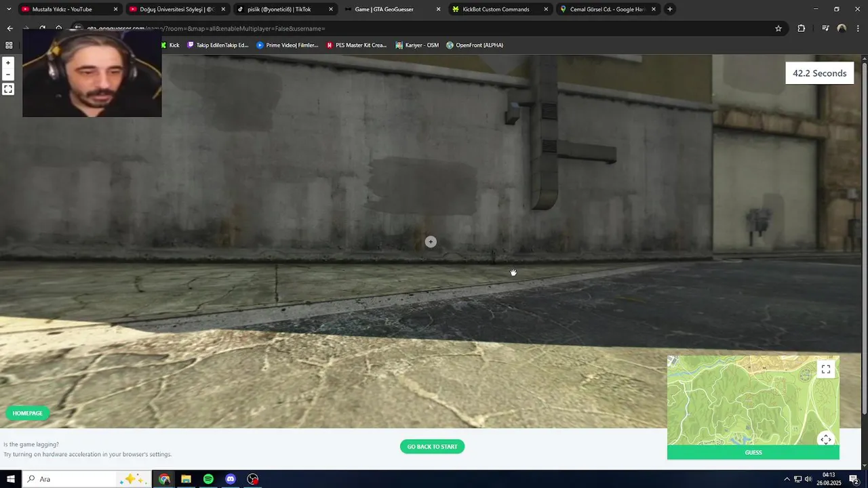The image size is (868, 488).
Task: Open the browser extensions puzzle icon
Action: point(802,28)
